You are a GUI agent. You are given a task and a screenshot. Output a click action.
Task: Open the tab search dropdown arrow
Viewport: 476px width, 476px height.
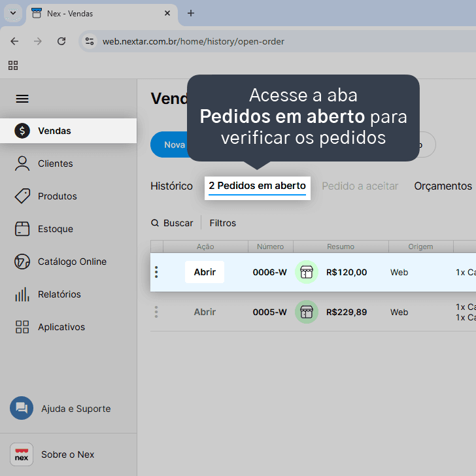[x=13, y=13]
